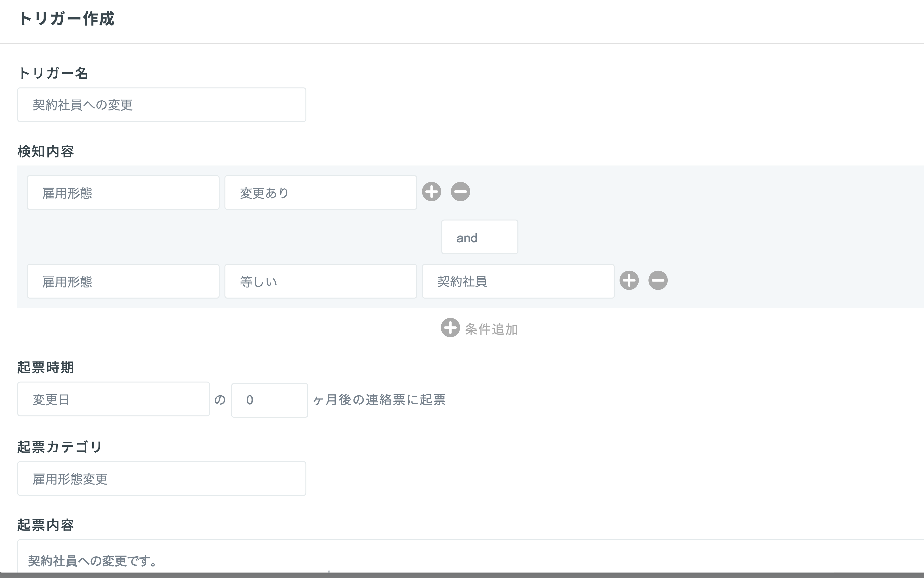This screenshot has width=924, height=578.
Task: Open the 変更日 dropdown under 起票時期
Action: (113, 399)
